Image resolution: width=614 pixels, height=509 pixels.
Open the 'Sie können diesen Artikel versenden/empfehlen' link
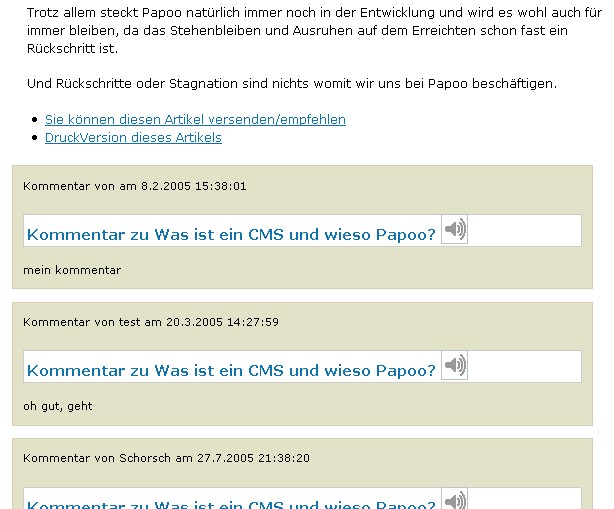[x=195, y=119]
